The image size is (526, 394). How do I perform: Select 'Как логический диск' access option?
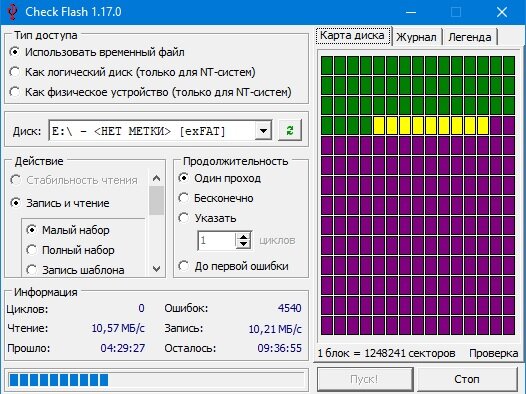coord(132,72)
